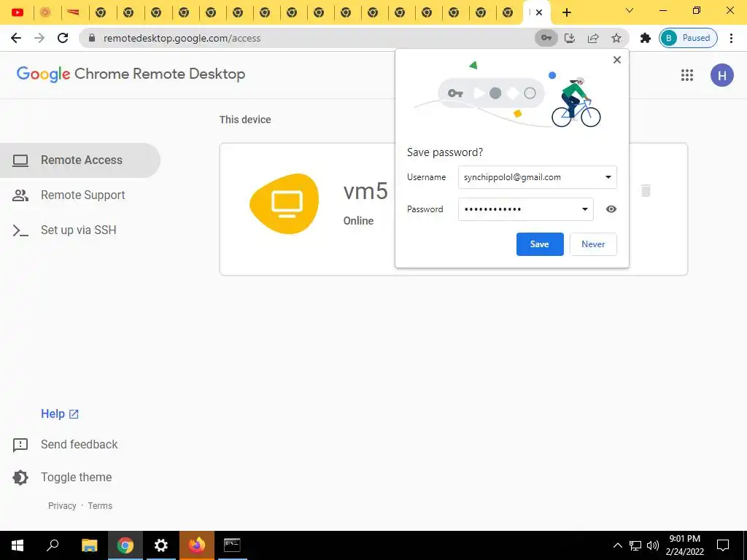Click the masked Password field

pyautogui.click(x=525, y=209)
